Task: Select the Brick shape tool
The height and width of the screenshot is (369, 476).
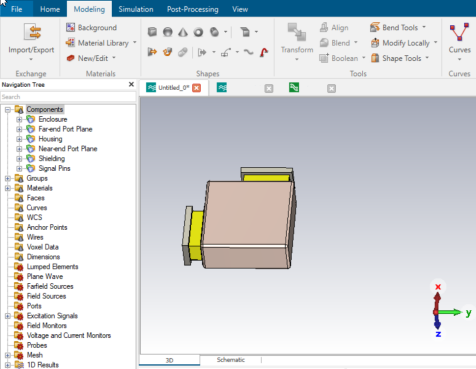Action: click(152, 32)
